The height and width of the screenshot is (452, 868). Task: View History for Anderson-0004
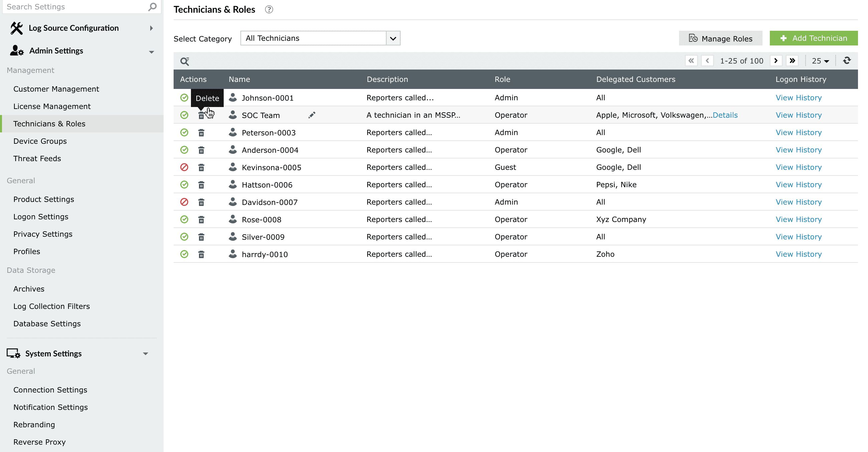(798, 150)
